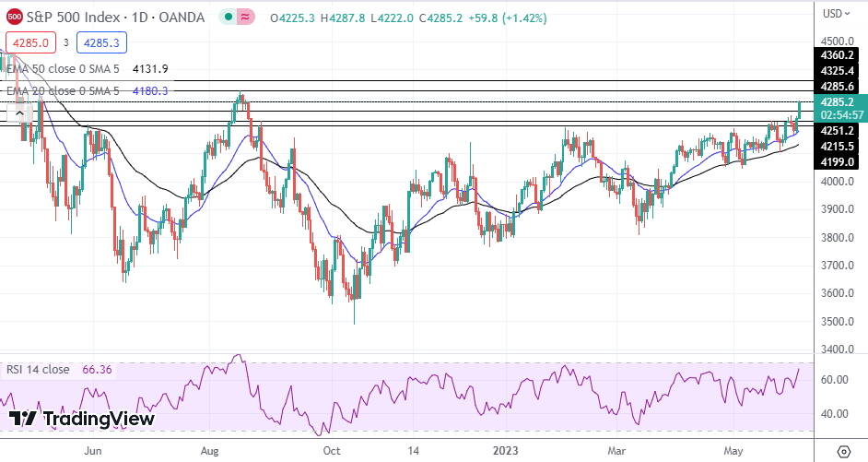Click the green current price label 4285.2
The height and width of the screenshot is (462, 868).
click(841, 102)
